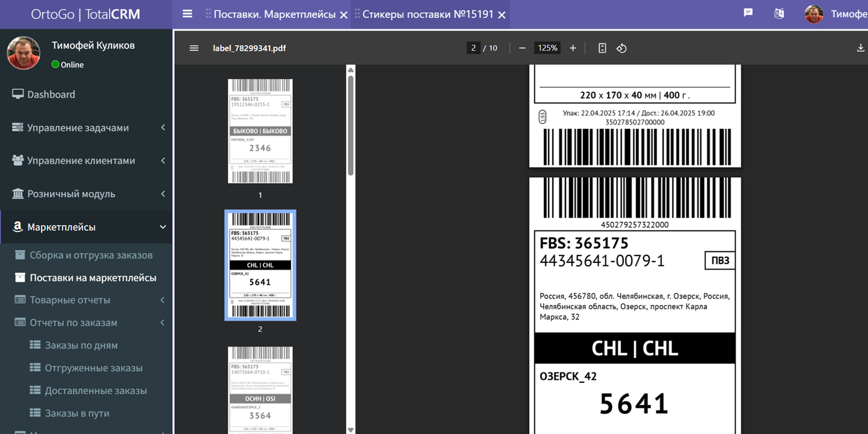Click the fit to page icon
868x434 pixels.
pyautogui.click(x=602, y=48)
